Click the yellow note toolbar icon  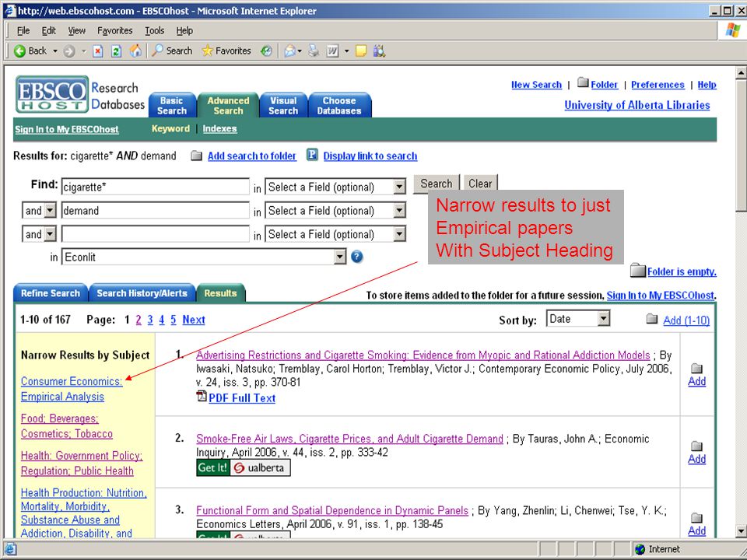(361, 51)
